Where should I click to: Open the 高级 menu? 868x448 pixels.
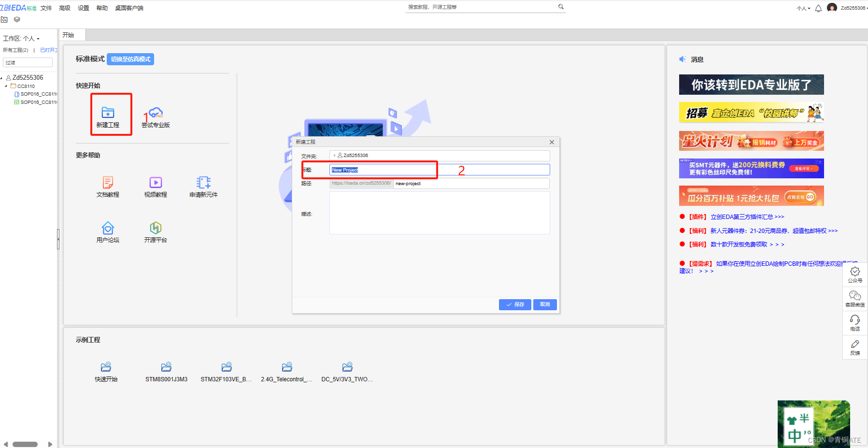pos(65,8)
